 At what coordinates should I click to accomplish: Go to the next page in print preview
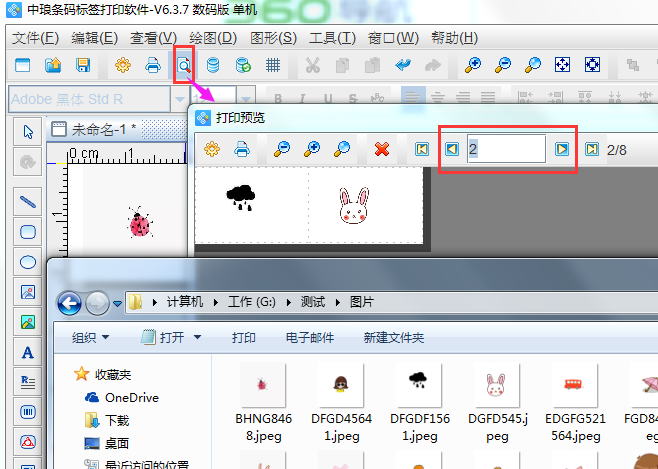pos(562,149)
